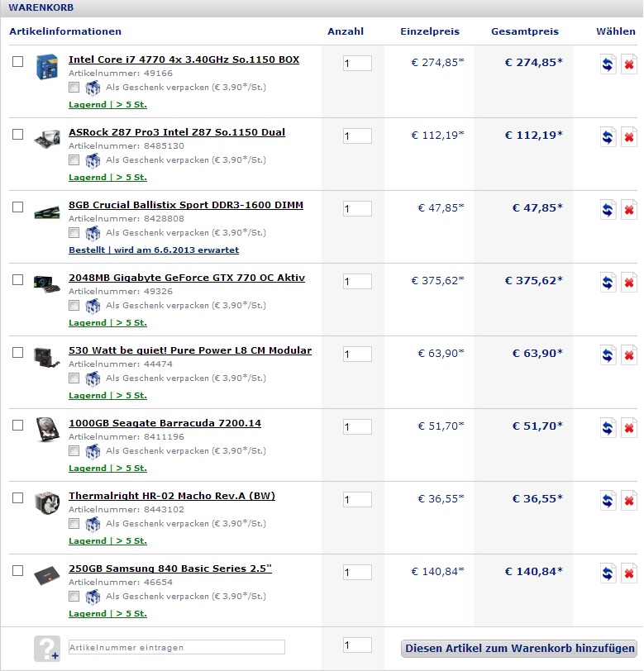This screenshot has height=671, width=644.
Task: Click the Artikelnummer eintragen field
Action: (176, 647)
